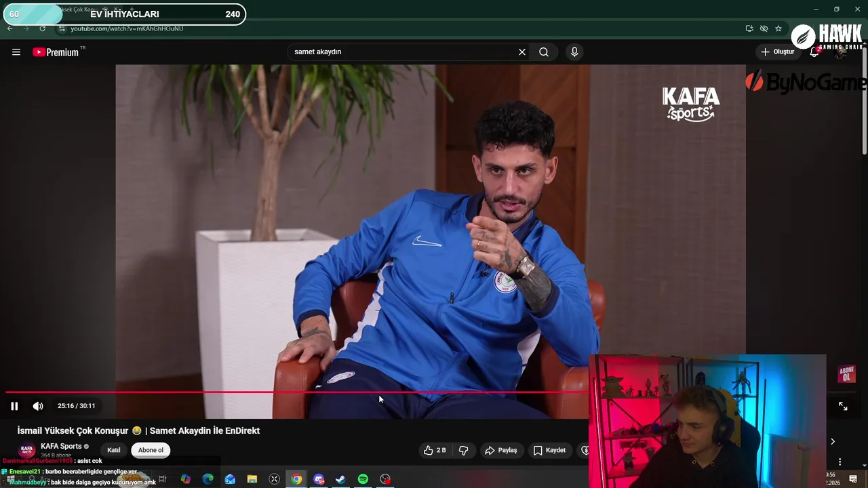
Task: Click the youtube.com address bar URL
Action: [x=127, y=28]
